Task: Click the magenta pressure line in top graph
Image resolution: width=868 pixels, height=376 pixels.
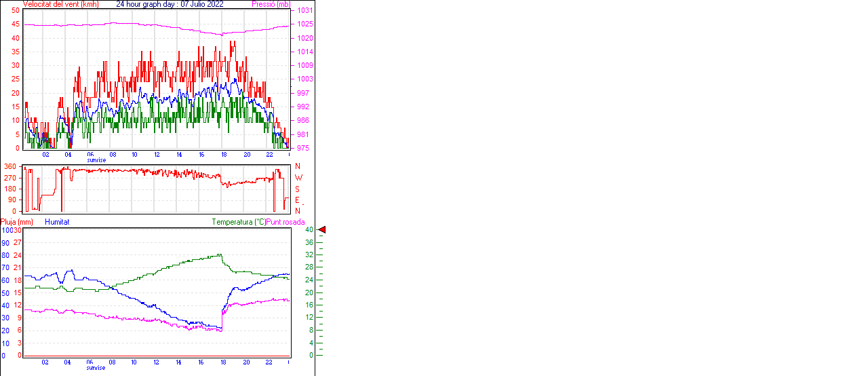Action: [136, 24]
